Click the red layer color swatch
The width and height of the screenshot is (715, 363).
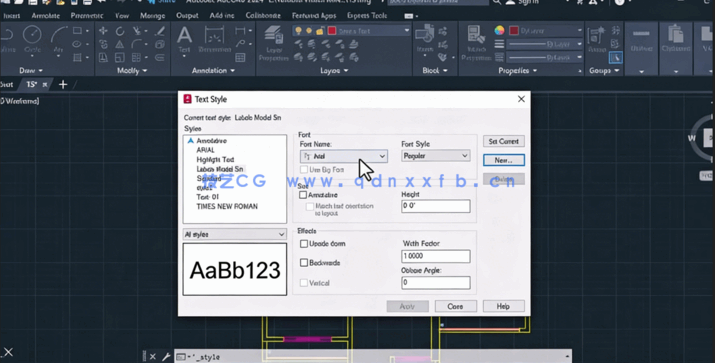pos(332,31)
